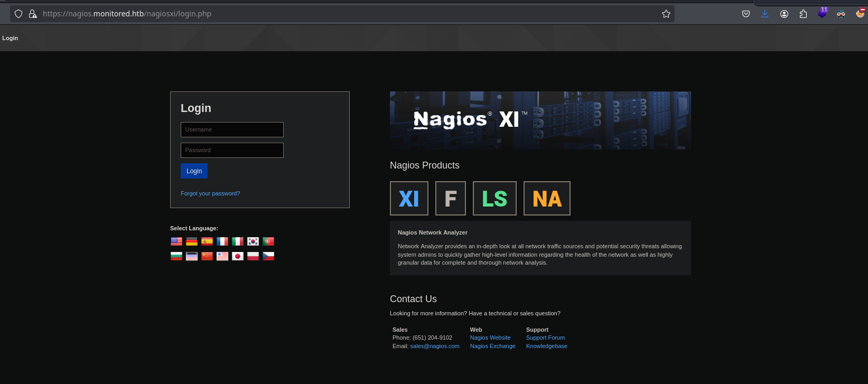Open the goggles-face hacker extension

tap(841, 14)
